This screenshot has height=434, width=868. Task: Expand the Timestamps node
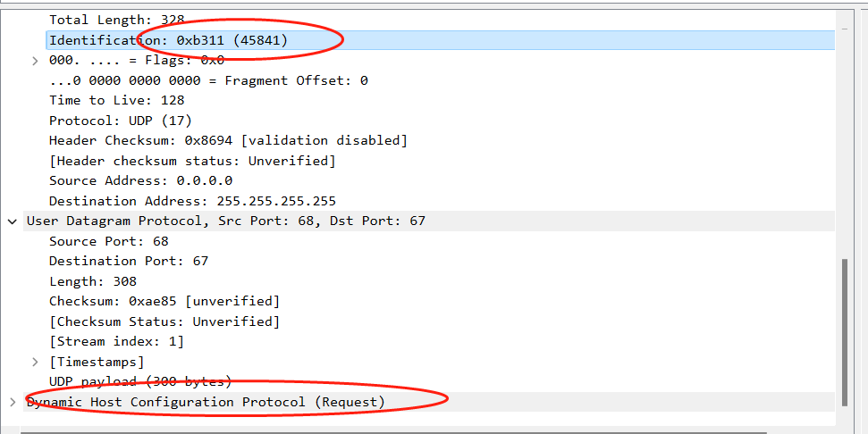click(35, 362)
